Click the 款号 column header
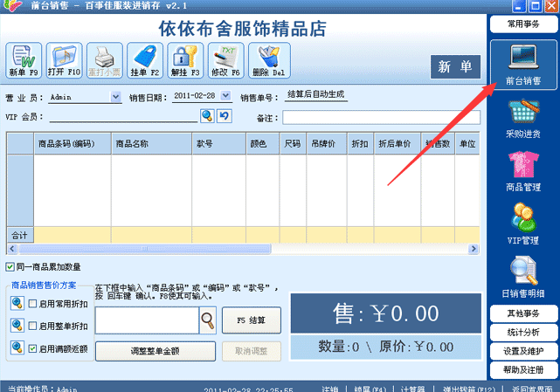Image resolution: width=560 pixels, height=392 pixels. tap(219, 143)
